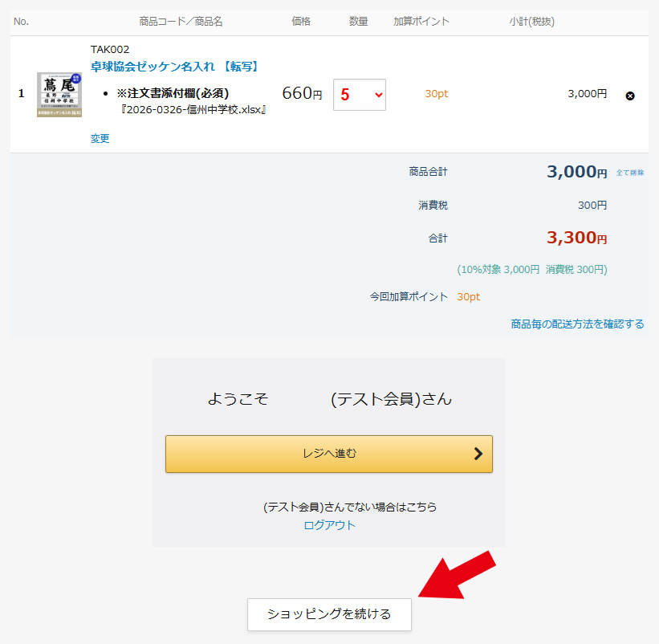Remove the item with the black X icon
This screenshot has height=644, width=659.
pyautogui.click(x=630, y=96)
